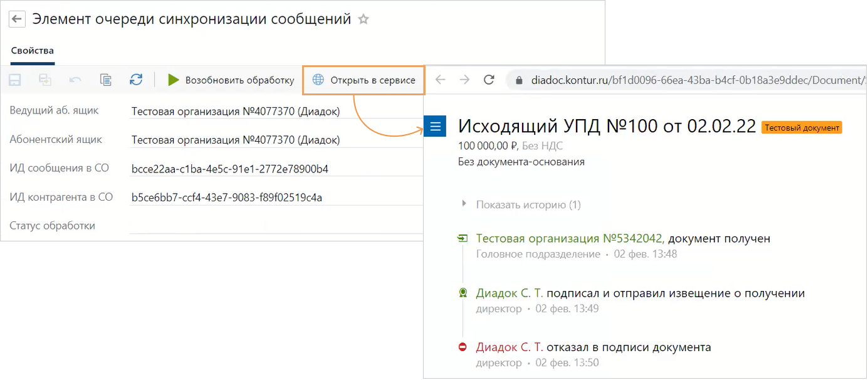The width and height of the screenshot is (868, 380).
Task: Click the browser forward arrow
Action: pyautogui.click(x=463, y=80)
